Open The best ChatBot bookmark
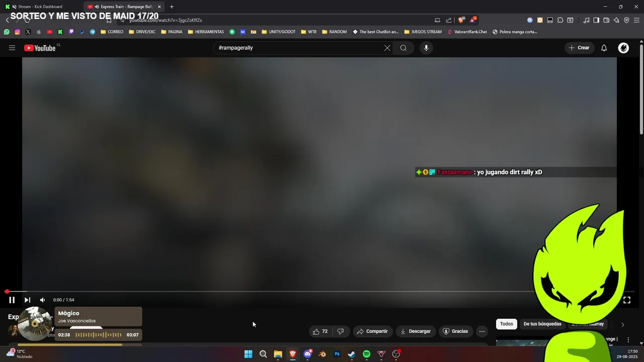 pos(376,32)
